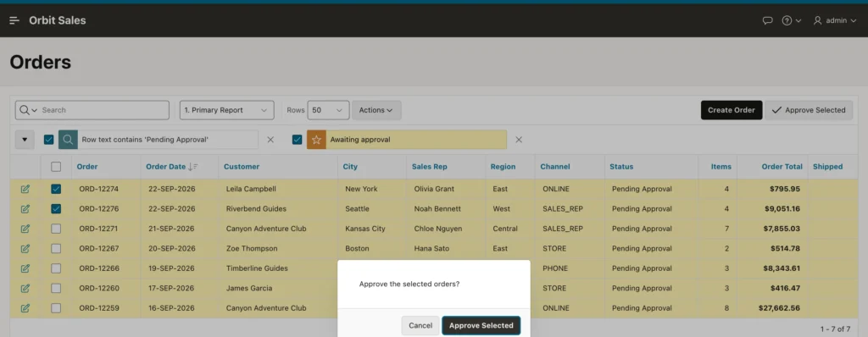Remove the Pending Approval row filter
Image resolution: width=868 pixels, height=337 pixels.
tap(270, 140)
